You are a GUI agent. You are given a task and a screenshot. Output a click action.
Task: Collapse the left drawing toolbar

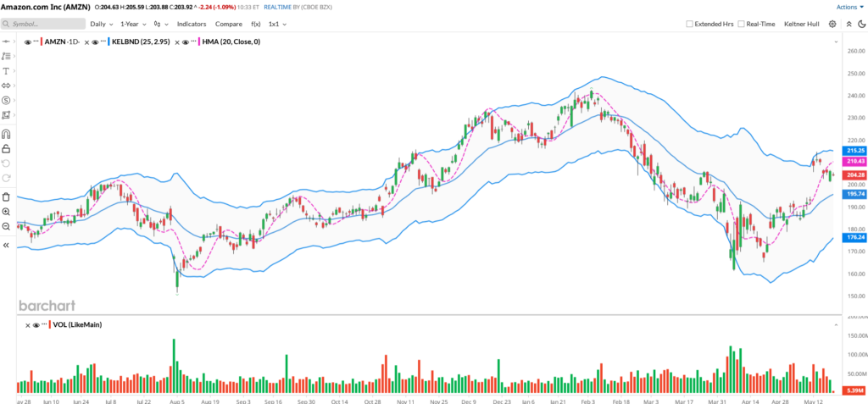[6, 245]
